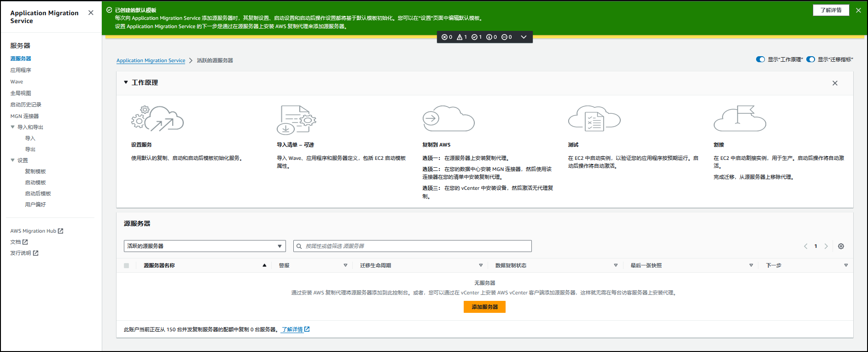Screen dimensions: 868x352
Task: Expand the notification status count bar chevron
Action: coord(524,37)
